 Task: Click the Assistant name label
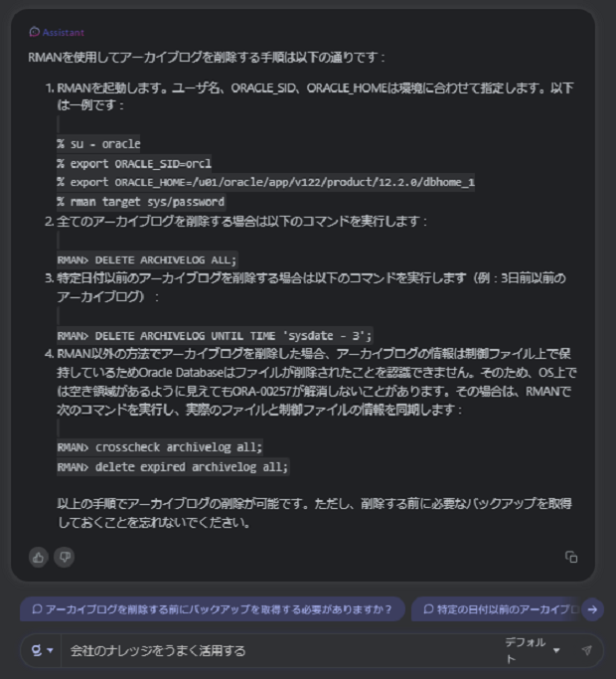[x=64, y=32]
